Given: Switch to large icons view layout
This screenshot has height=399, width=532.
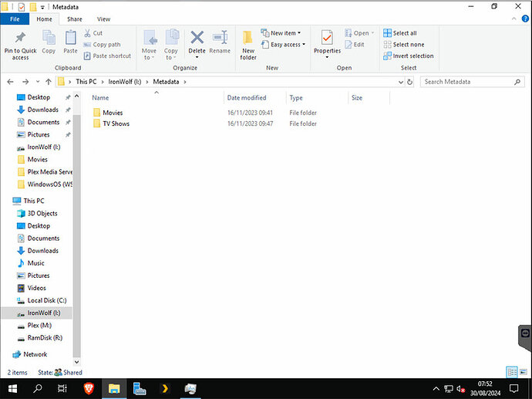Looking at the screenshot, I should (x=524, y=372).
